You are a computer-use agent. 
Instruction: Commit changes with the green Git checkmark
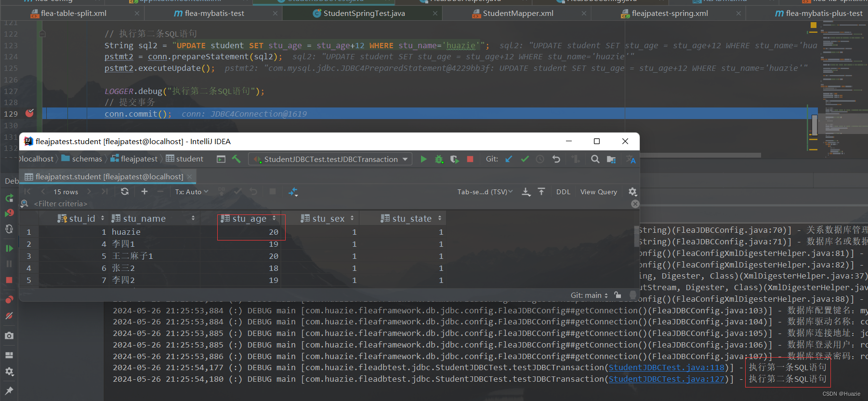[525, 159]
